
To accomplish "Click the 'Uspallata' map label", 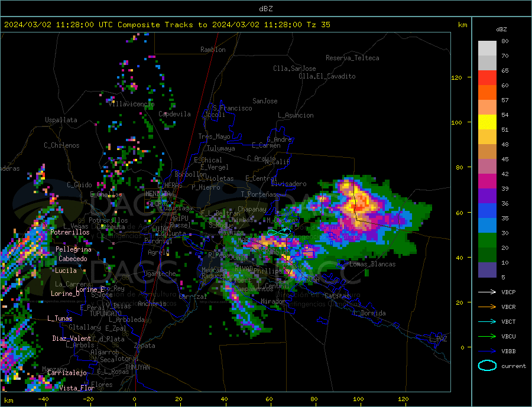I will (61, 120).
